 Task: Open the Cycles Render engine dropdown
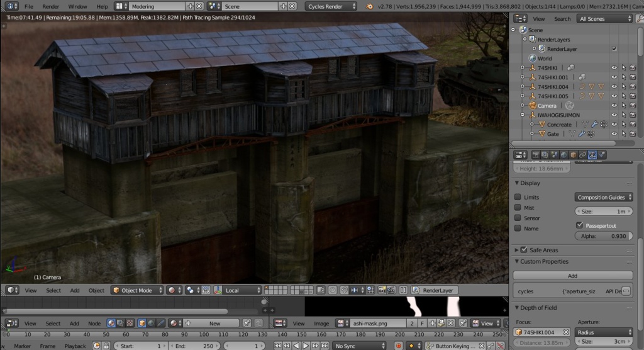point(331,6)
